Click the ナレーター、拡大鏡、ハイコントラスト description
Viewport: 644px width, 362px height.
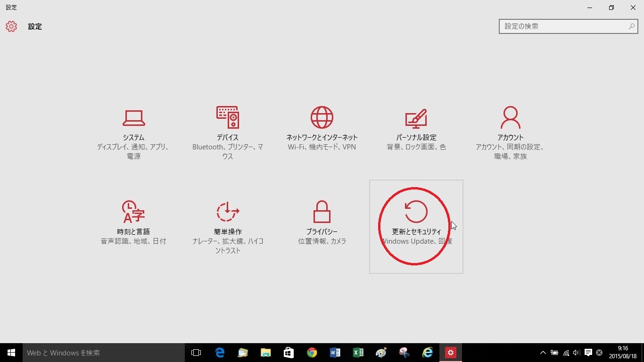click(228, 246)
